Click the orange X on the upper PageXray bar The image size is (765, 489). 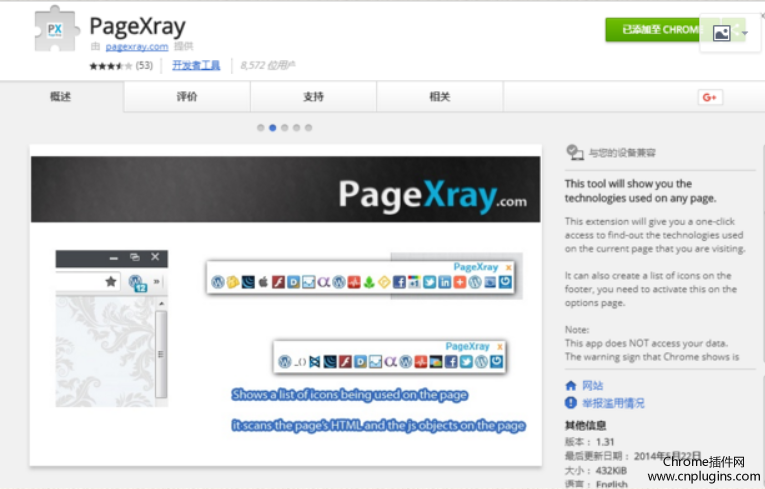coord(508,267)
